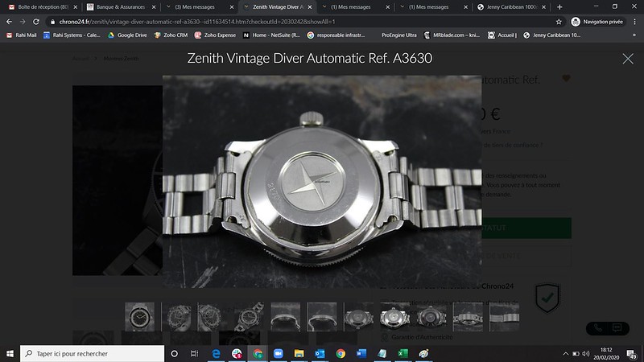
Task: Open the volume control in the tray
Action: pyautogui.click(x=586, y=354)
